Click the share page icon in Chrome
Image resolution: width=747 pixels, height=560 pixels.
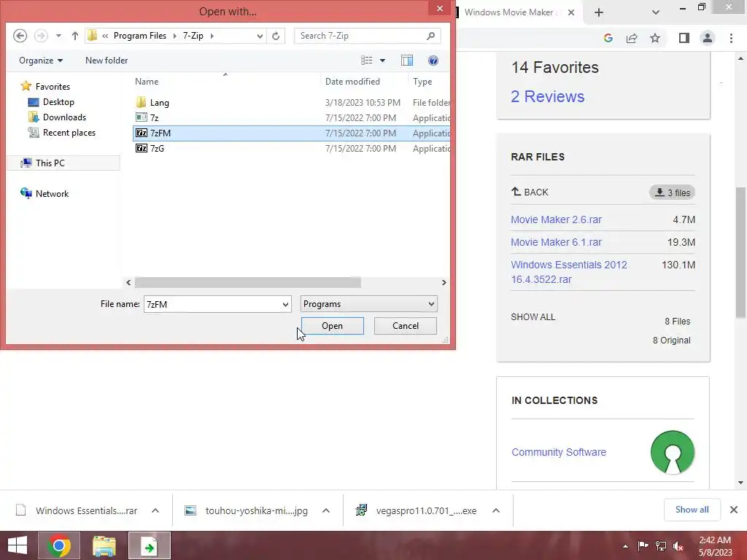point(632,38)
